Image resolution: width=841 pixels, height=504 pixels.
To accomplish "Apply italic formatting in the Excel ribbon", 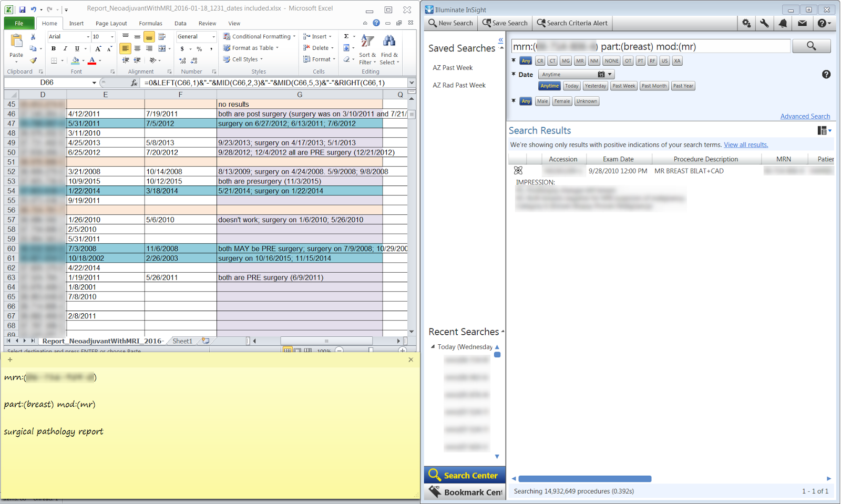I will click(x=65, y=48).
